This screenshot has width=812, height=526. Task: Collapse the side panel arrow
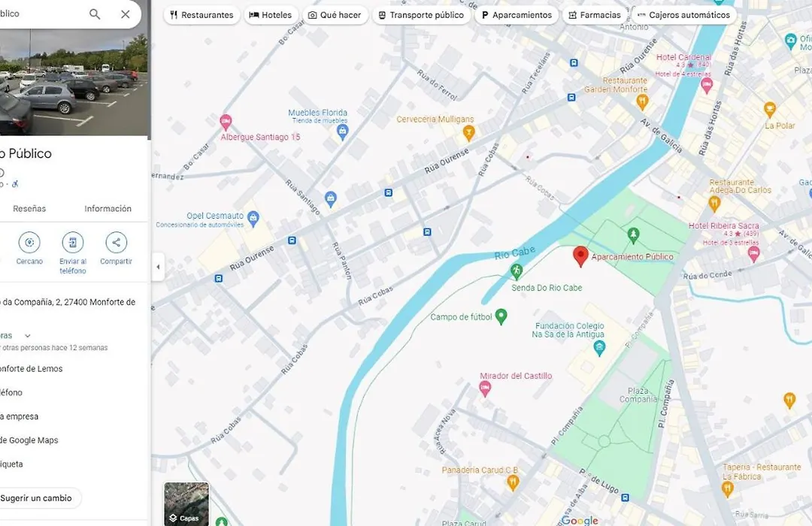click(x=158, y=268)
